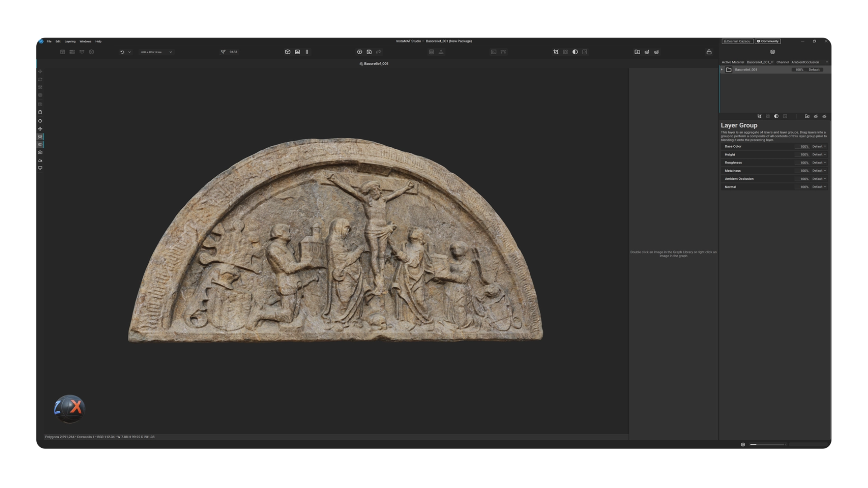
Task: Open the Layering menu
Action: coord(70,42)
